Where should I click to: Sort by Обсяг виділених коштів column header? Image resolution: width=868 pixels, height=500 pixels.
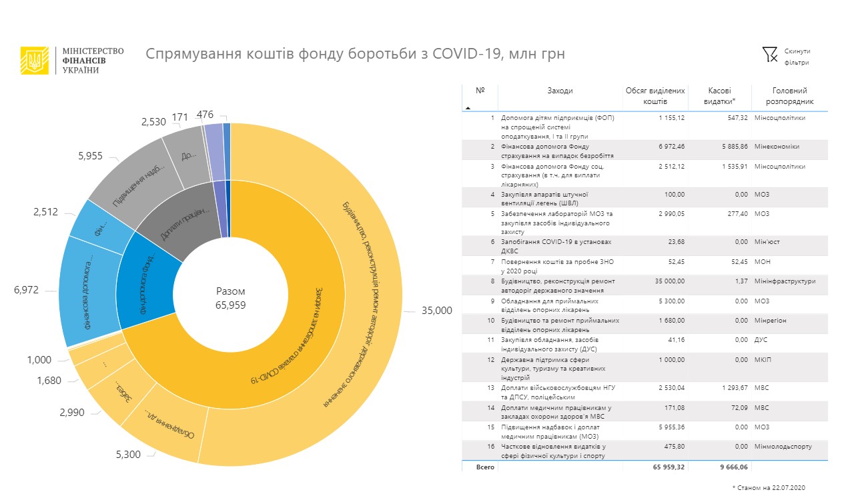(x=655, y=97)
